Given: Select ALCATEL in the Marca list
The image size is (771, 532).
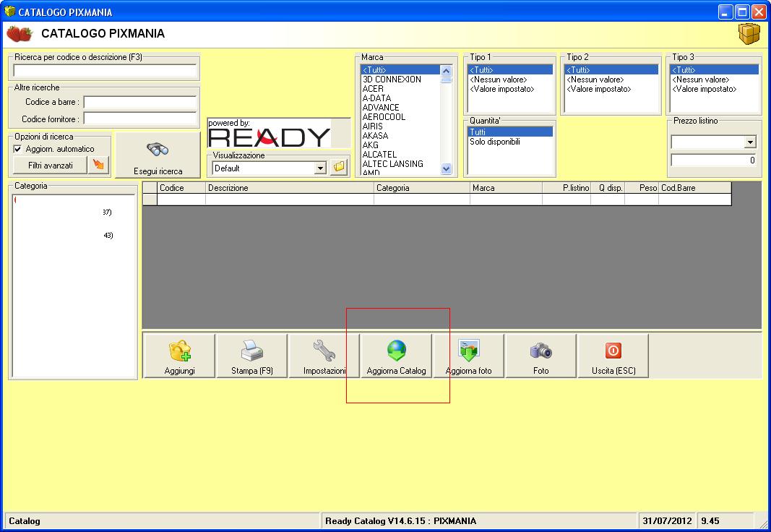Looking at the screenshot, I should click(x=400, y=155).
